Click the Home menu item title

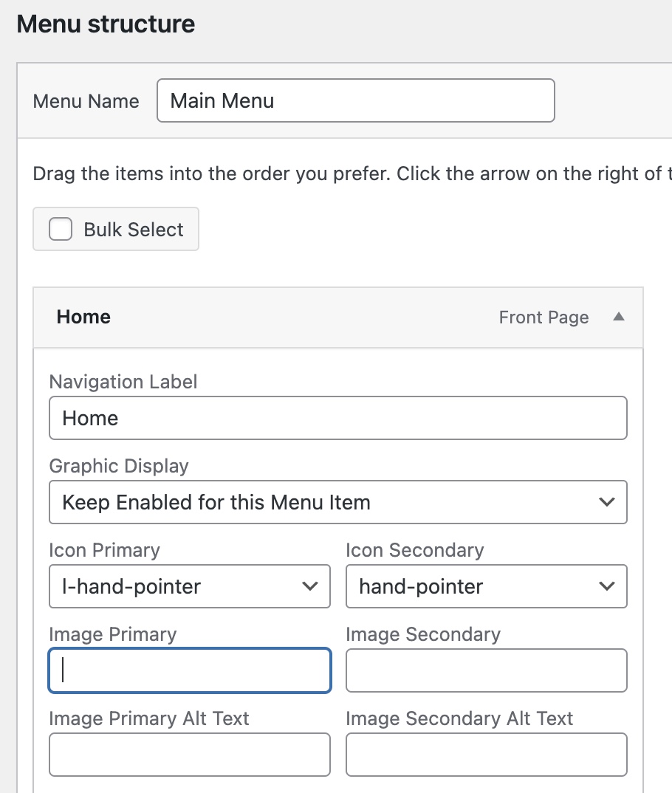pos(83,317)
